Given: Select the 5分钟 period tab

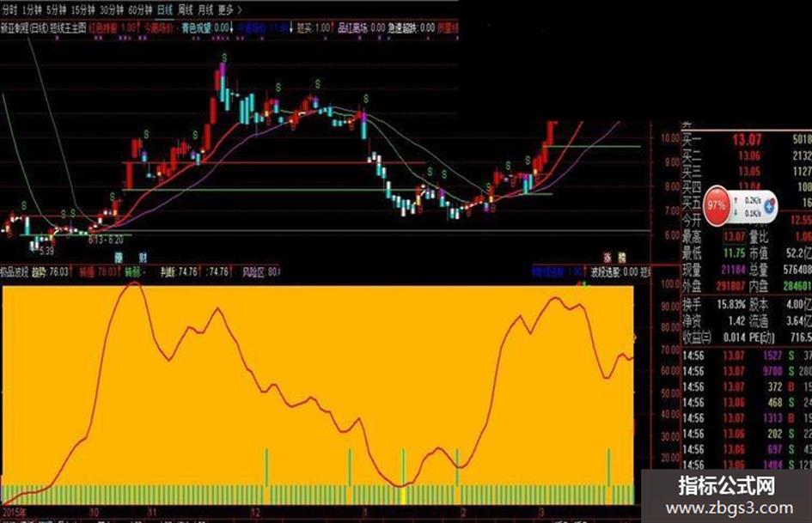Looking at the screenshot, I should point(56,9).
